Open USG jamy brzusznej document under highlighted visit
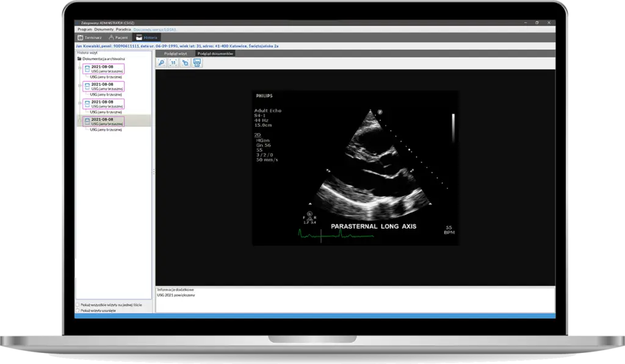625x364 pixels. pyautogui.click(x=106, y=130)
